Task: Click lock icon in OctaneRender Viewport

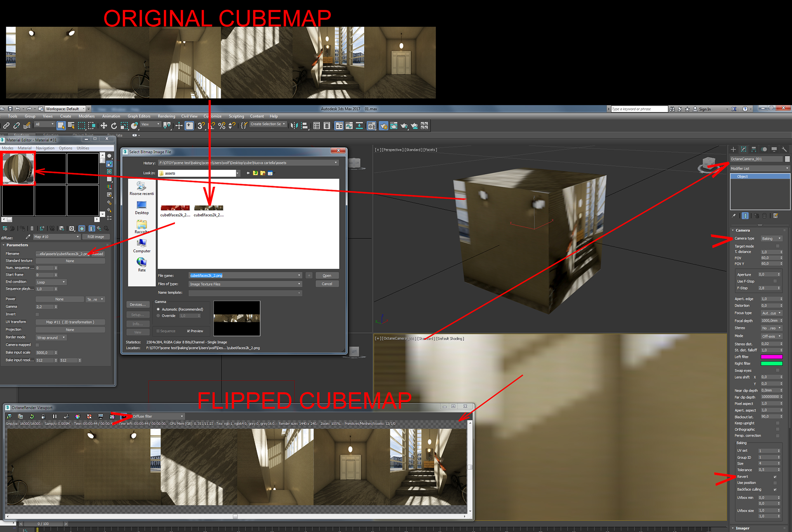Action: 43,417
